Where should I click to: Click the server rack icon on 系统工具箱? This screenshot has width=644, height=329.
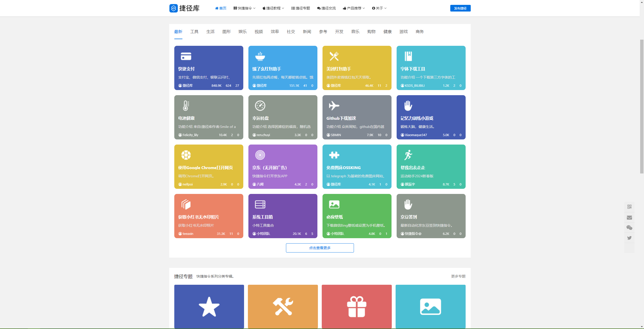(260, 204)
